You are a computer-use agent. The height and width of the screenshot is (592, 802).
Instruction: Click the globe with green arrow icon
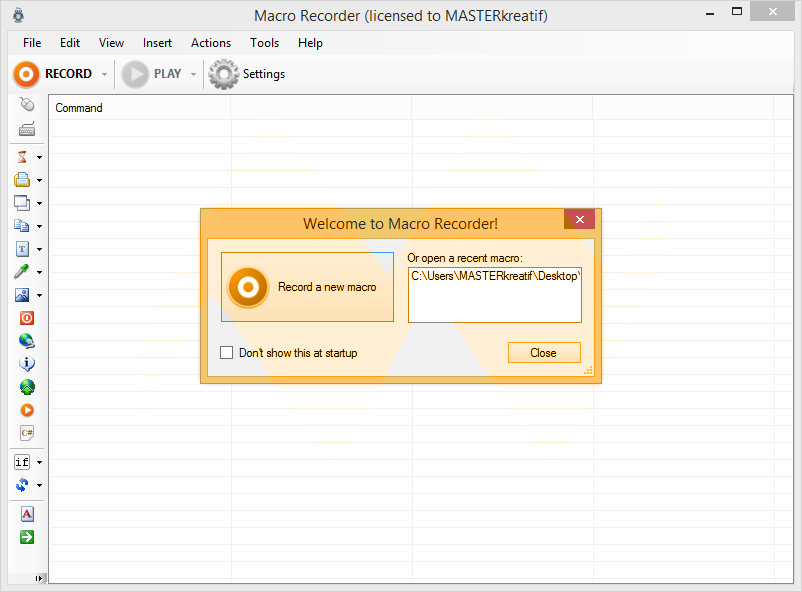coord(27,387)
